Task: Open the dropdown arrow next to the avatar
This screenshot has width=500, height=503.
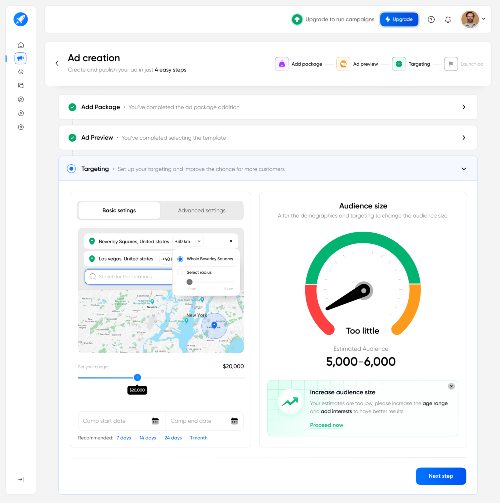Action: pyautogui.click(x=484, y=19)
